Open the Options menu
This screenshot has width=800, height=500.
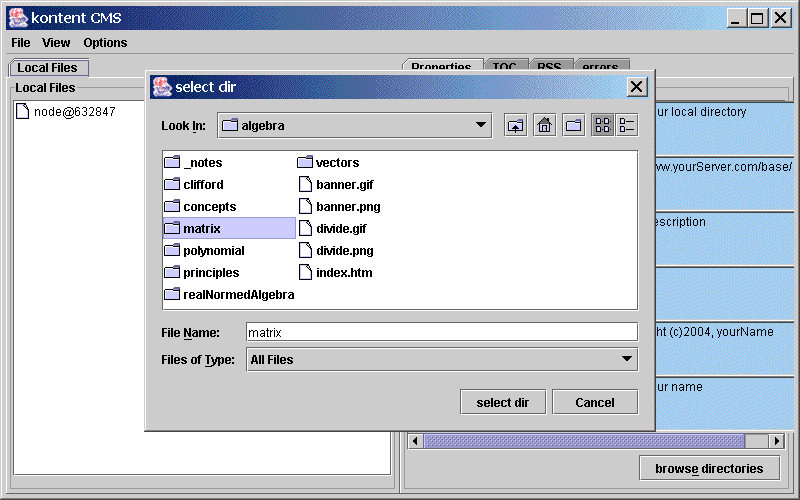click(105, 43)
